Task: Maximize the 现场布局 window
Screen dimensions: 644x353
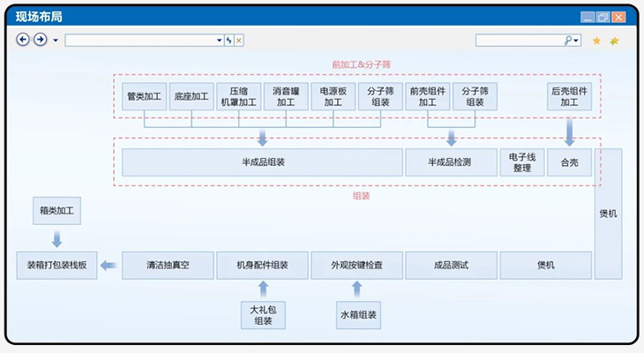Action: (603, 17)
